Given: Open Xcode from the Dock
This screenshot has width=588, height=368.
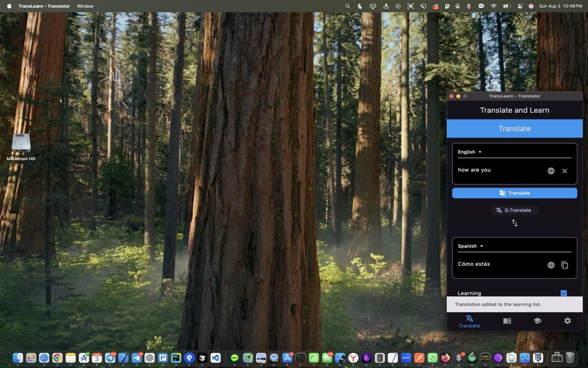Looking at the screenshot, I should (123, 358).
